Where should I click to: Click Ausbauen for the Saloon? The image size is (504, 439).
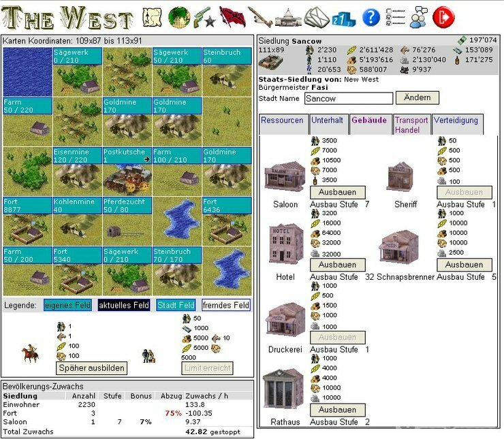(x=338, y=192)
